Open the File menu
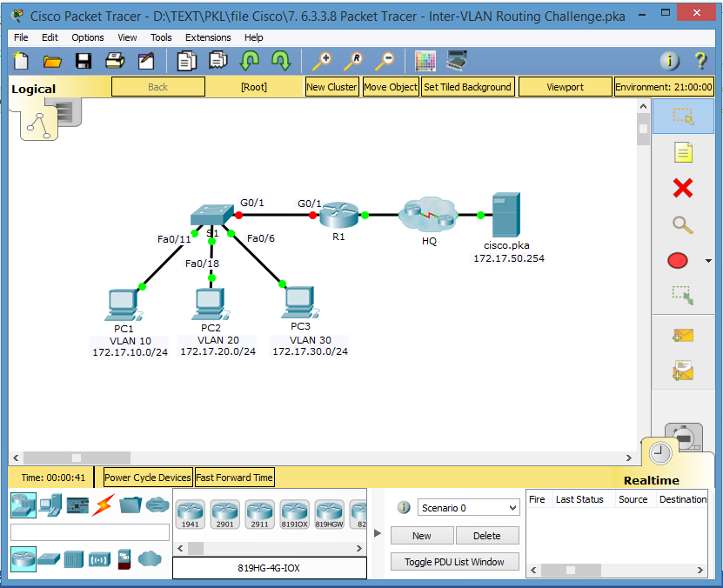 pos(21,37)
